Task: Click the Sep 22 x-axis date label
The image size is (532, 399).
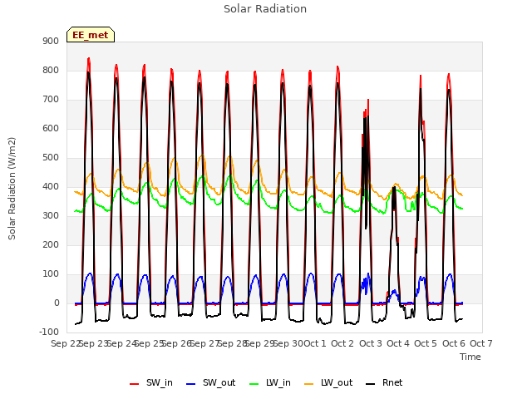Action: (x=66, y=343)
